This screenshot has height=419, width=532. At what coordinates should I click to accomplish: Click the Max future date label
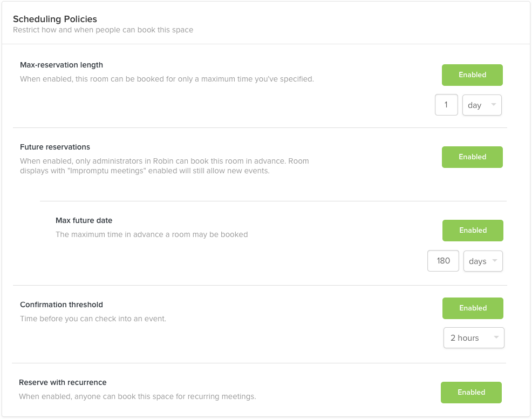(x=84, y=220)
